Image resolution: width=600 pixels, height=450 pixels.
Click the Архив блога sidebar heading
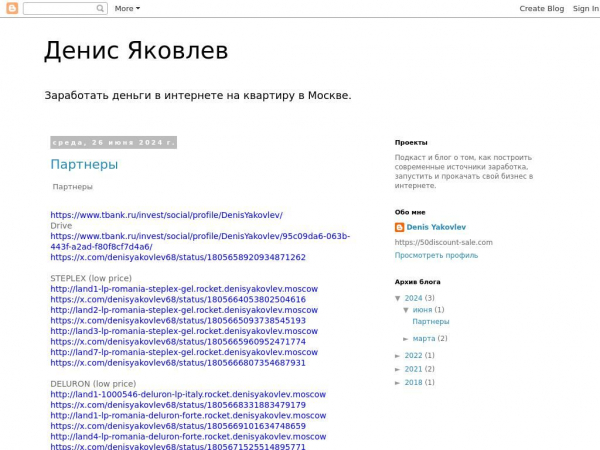[417, 282]
